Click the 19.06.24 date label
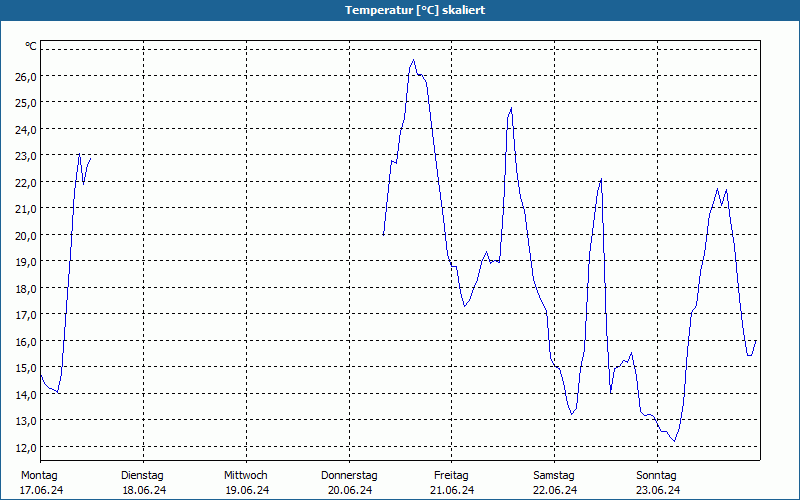This screenshot has height=500, width=800. 247,490
